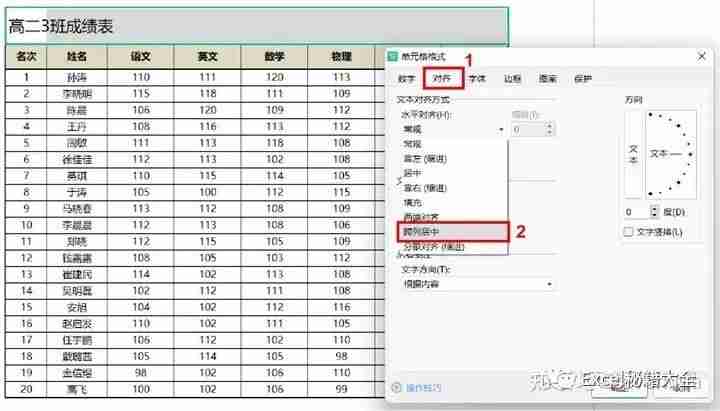Click the cell format dialog app icon
This screenshot has height=411, width=720.
point(393,56)
